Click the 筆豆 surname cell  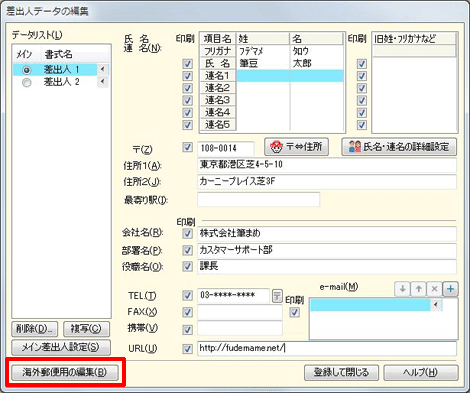point(263,64)
